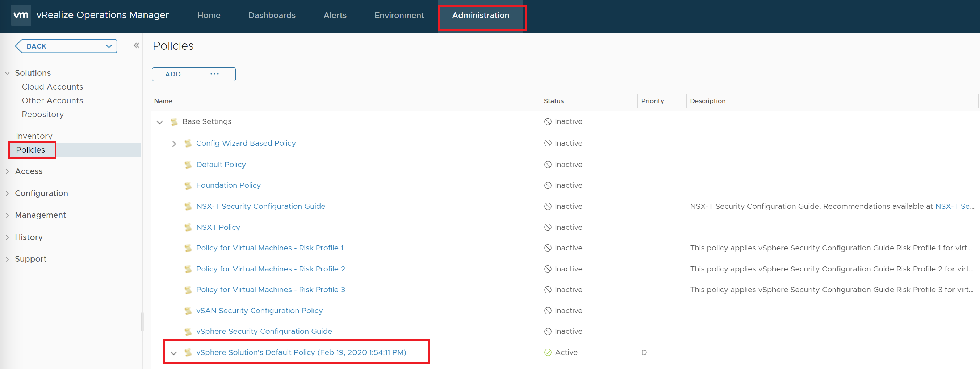
Task: Go to the Alerts tab
Action: 335,15
